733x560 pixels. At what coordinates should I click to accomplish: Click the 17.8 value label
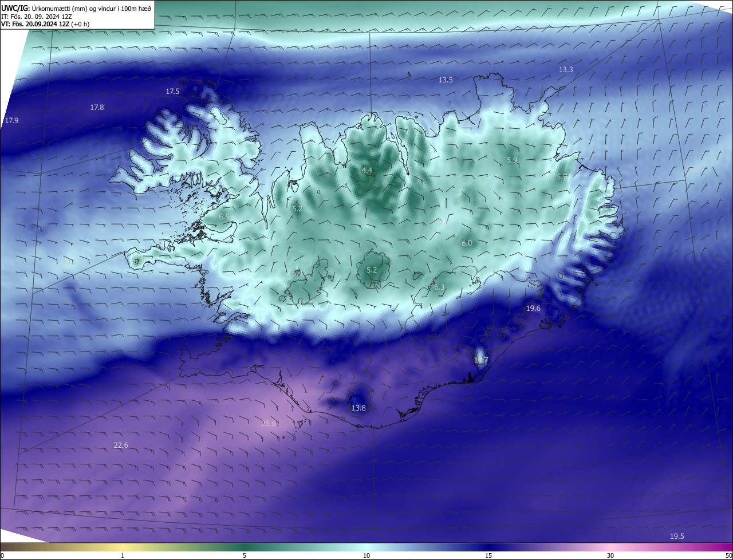click(97, 107)
